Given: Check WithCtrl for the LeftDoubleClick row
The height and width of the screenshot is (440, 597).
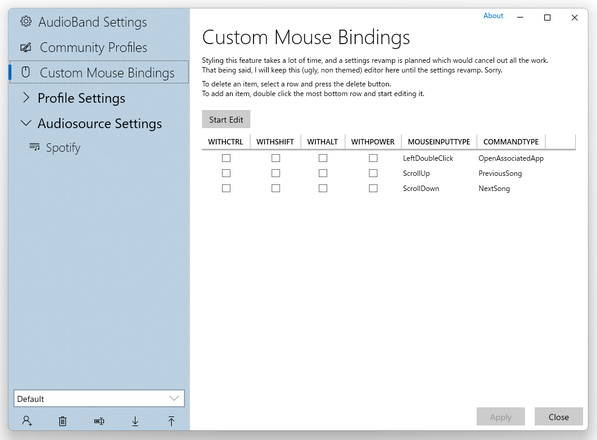Looking at the screenshot, I should click(226, 158).
